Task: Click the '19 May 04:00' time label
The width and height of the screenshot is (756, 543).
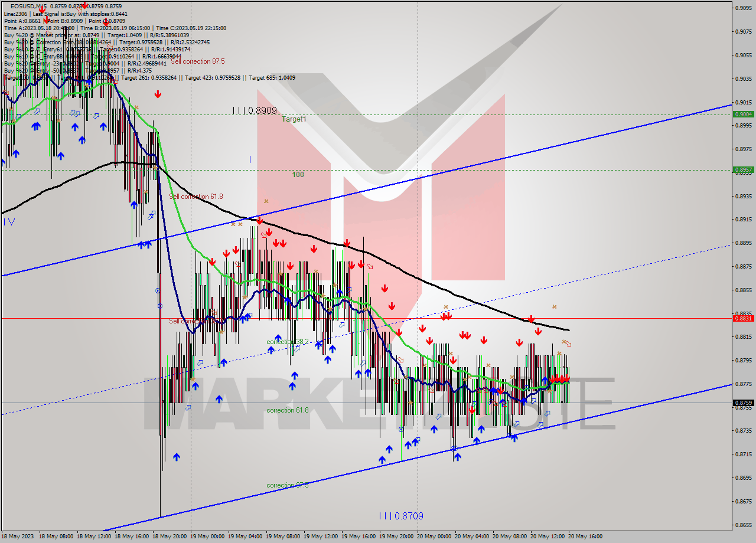Action: (246, 537)
